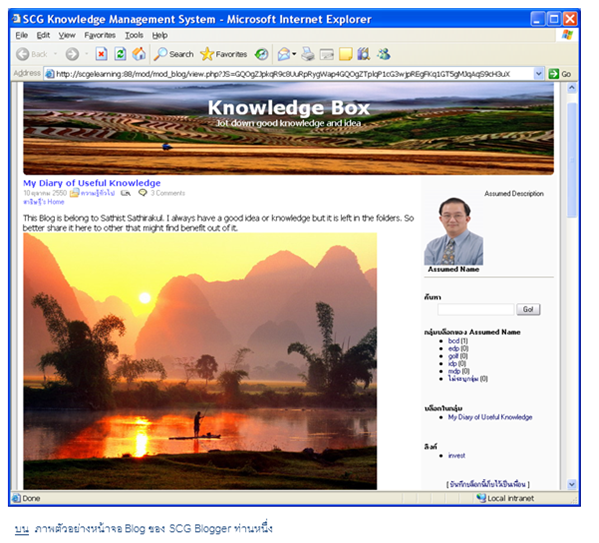Open the History icon in the toolbar
The image size is (599, 543).
[x=262, y=54]
